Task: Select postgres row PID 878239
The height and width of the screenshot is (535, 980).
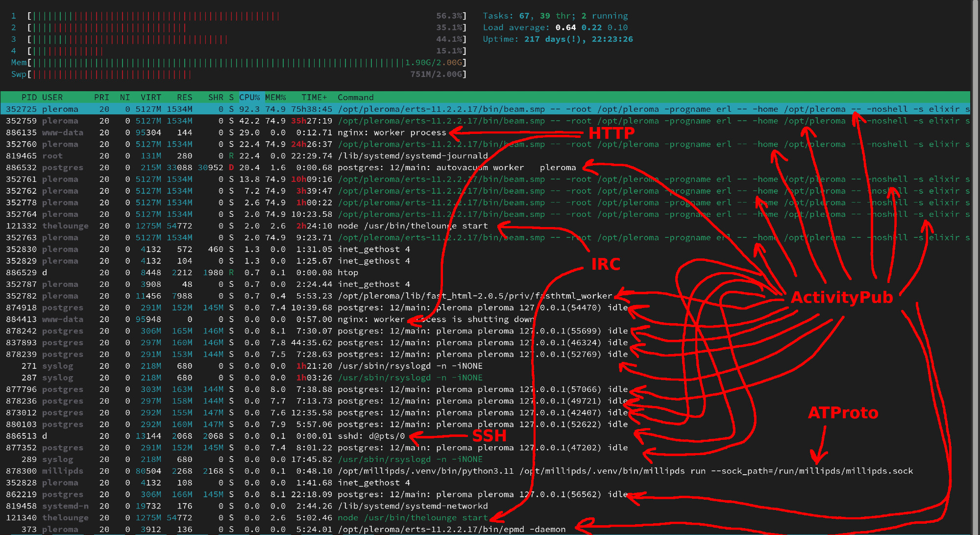Action: point(485,354)
